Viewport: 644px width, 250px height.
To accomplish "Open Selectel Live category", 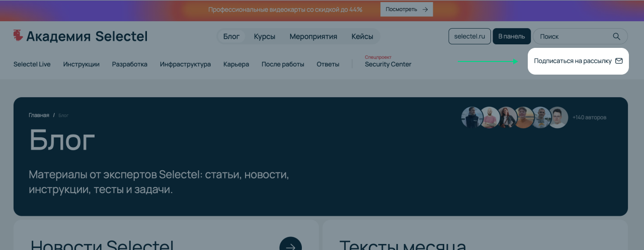I will pyautogui.click(x=32, y=64).
